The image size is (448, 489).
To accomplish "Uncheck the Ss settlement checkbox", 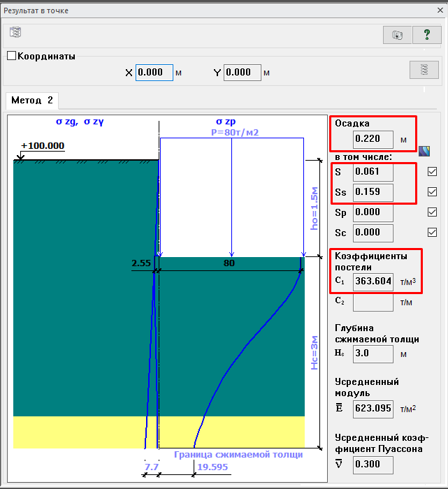I will 432,192.
